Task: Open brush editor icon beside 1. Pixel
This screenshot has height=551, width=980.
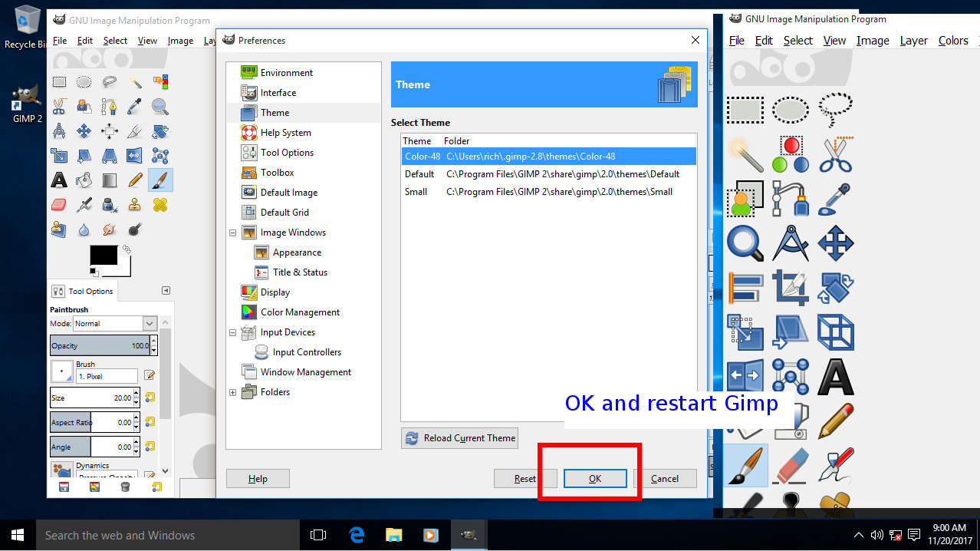Action: (150, 375)
